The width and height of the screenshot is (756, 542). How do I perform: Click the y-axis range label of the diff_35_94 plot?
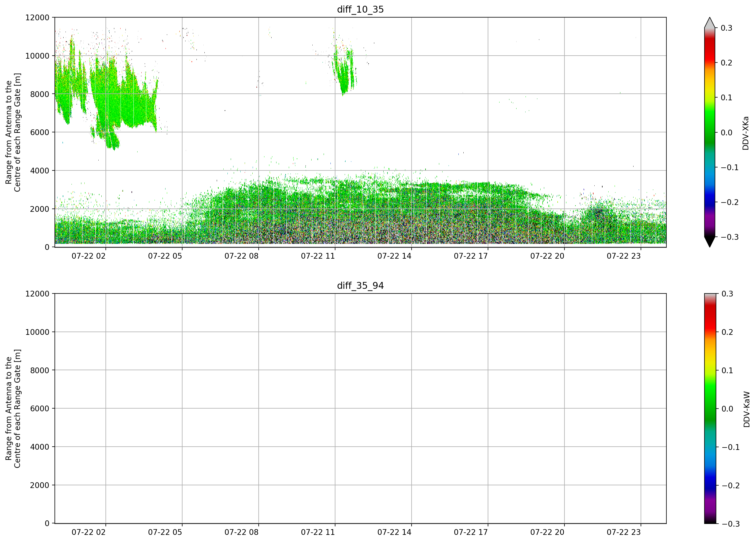[13, 409]
